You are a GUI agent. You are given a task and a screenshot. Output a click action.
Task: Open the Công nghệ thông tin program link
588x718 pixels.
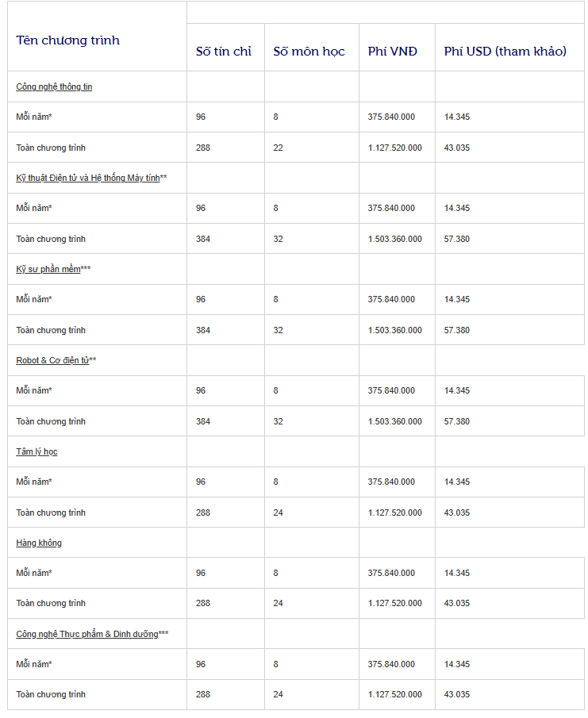[x=54, y=86]
